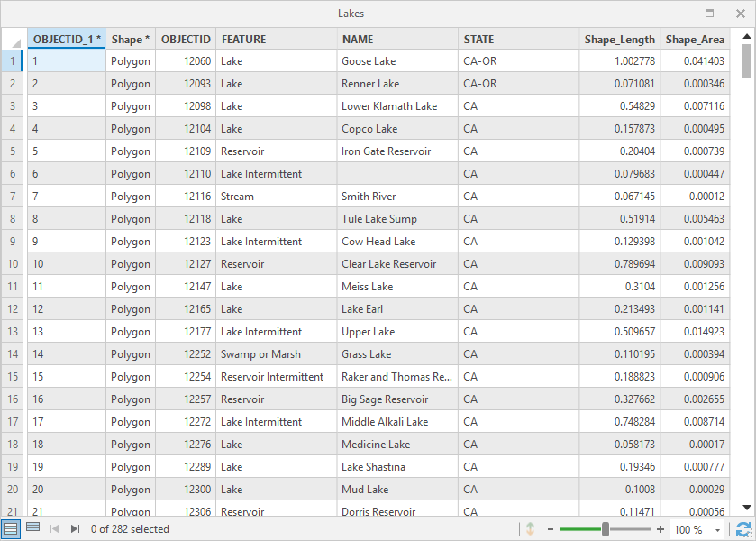Click the vertical scrollbar thumb
Image resolution: width=756 pixels, height=541 pixels.
(746, 60)
